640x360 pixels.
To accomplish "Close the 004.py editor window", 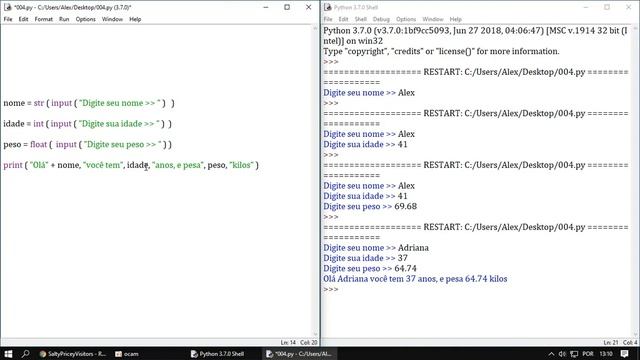I will [x=309, y=7].
